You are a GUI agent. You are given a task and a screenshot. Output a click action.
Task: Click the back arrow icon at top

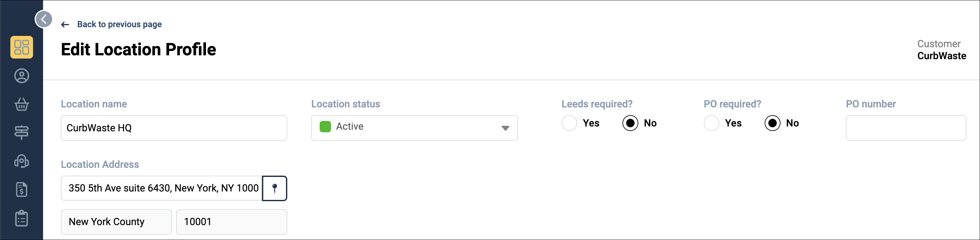[x=65, y=25]
